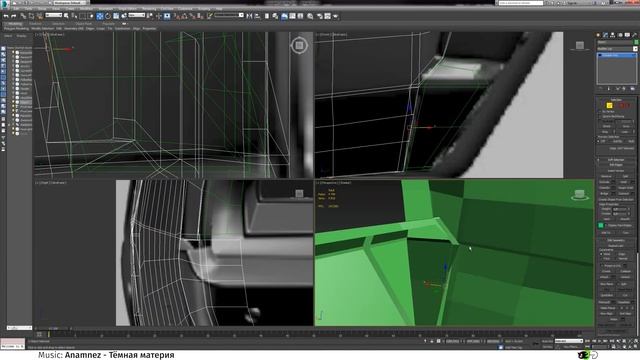Open the key filter Selected dropdown

click(x=569, y=341)
